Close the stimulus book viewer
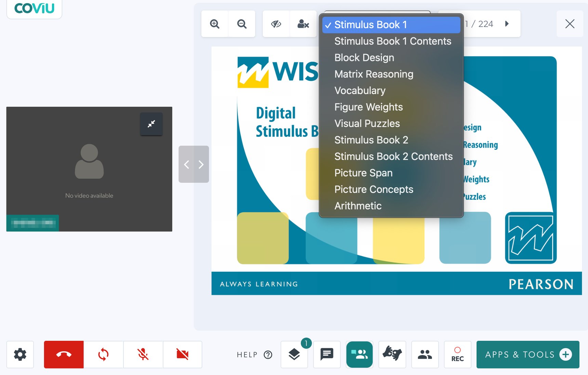Image resolution: width=588 pixels, height=375 pixels. click(570, 24)
